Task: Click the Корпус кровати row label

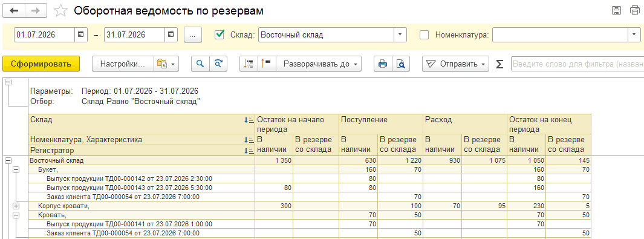Action: pyautogui.click(x=64, y=206)
